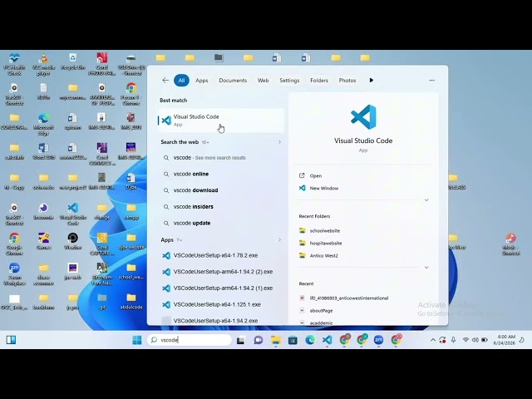Image resolution: width=532 pixels, height=399 pixels.
Task: Expand the Apps results section chevron
Action: 279,240
